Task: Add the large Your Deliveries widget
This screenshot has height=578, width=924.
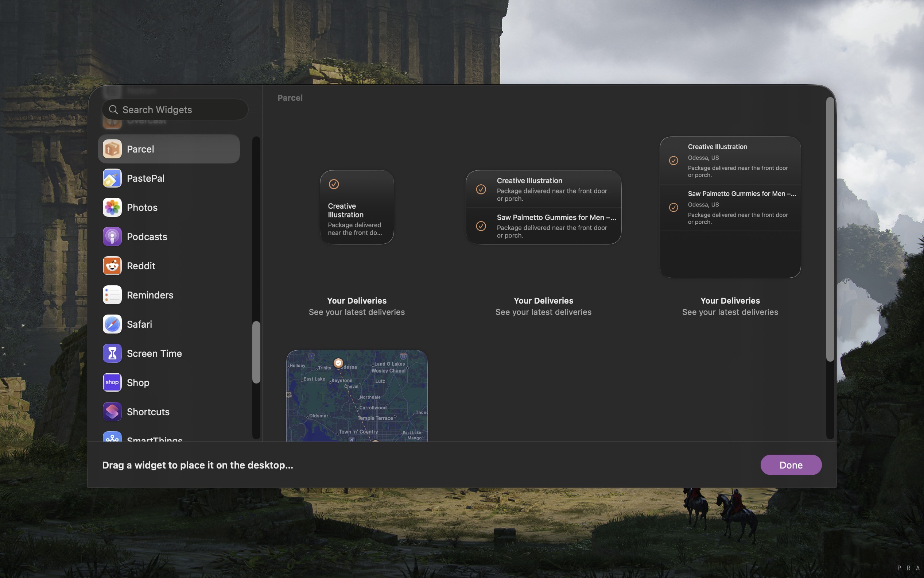Action: pyautogui.click(x=730, y=207)
